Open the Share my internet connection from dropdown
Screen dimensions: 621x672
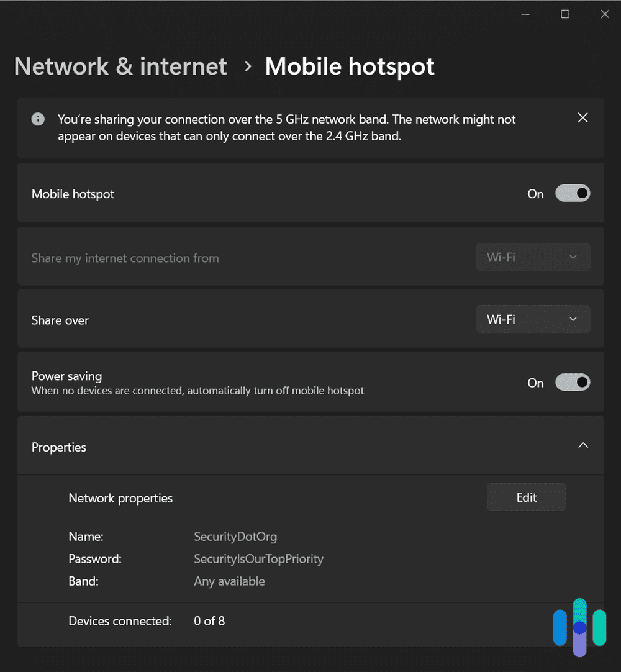(533, 257)
